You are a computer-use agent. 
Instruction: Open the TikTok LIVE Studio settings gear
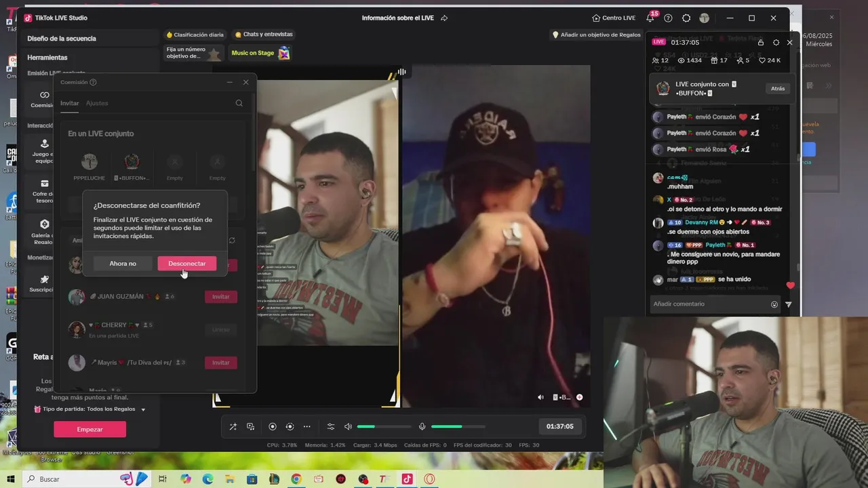(686, 18)
